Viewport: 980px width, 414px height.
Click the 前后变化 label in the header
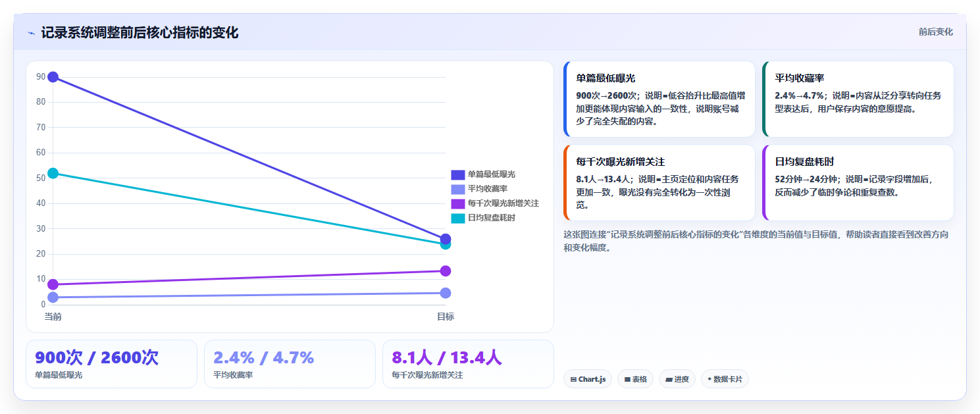pos(935,32)
